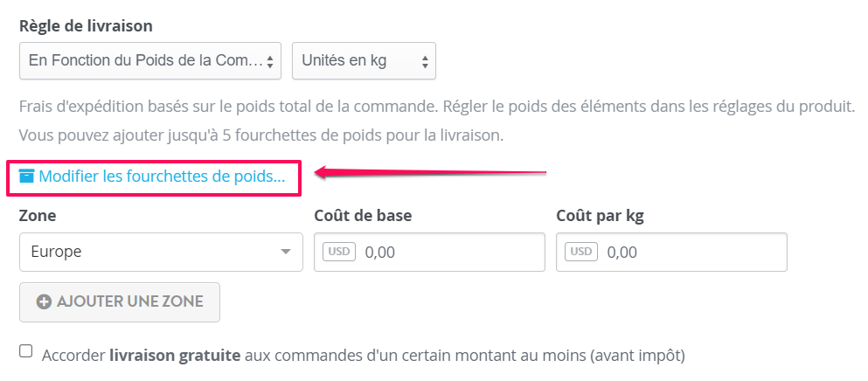
Task: Click the Accorder livraison gratuite label text
Action: (x=363, y=355)
